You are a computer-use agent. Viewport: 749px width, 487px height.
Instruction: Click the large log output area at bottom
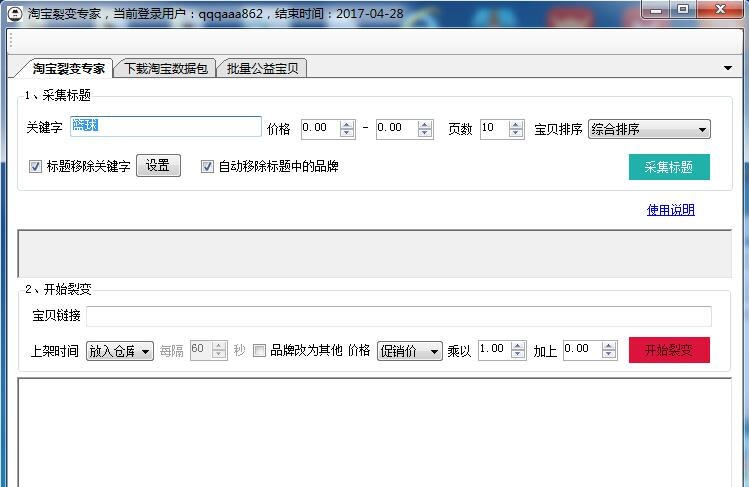(x=374, y=433)
